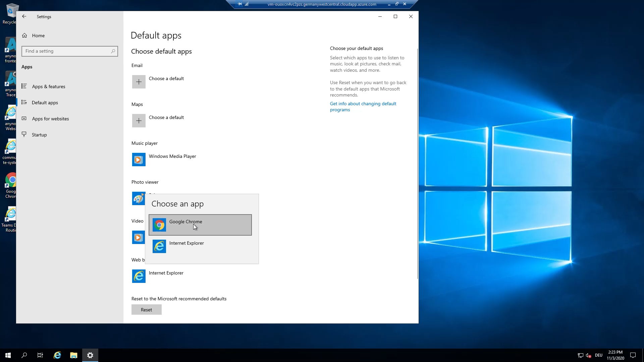
Task: Click the Internet Explorer icon in app chooser
Action: coord(159,246)
